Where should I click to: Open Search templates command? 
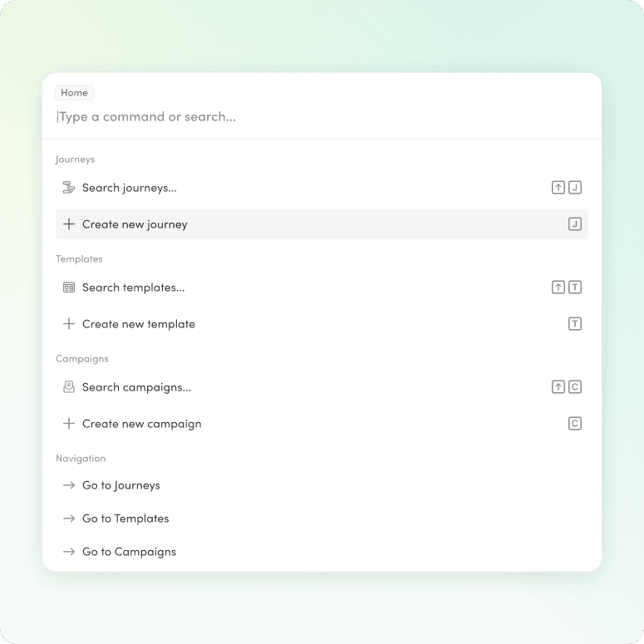click(322, 288)
